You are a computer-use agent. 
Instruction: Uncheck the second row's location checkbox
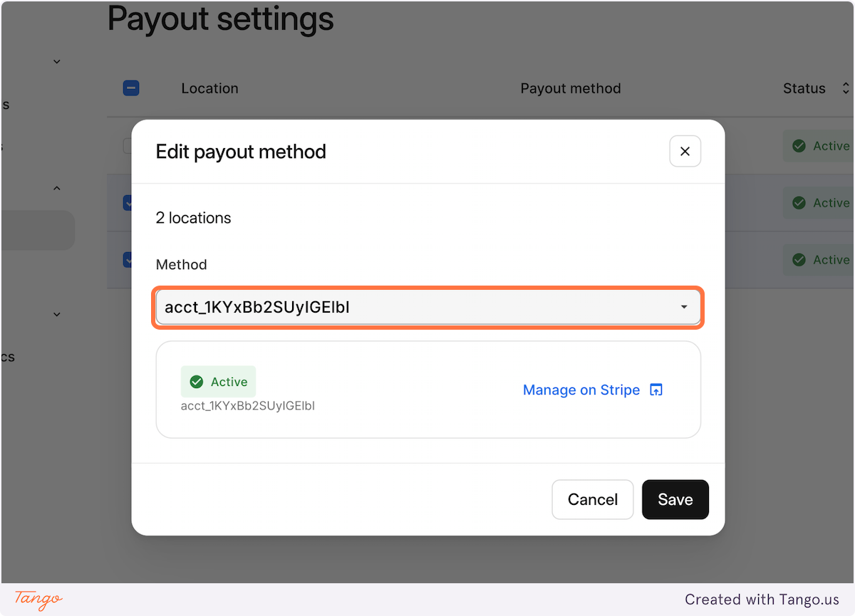pyautogui.click(x=129, y=202)
